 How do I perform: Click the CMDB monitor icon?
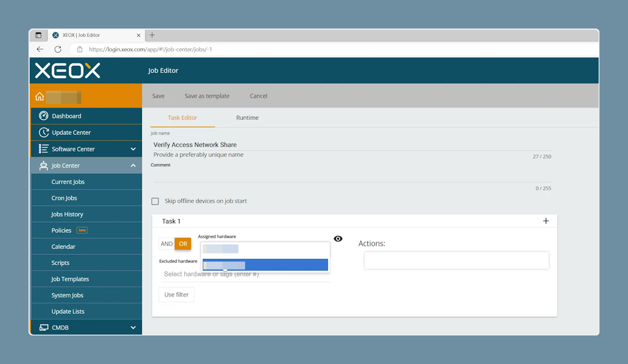click(x=43, y=327)
